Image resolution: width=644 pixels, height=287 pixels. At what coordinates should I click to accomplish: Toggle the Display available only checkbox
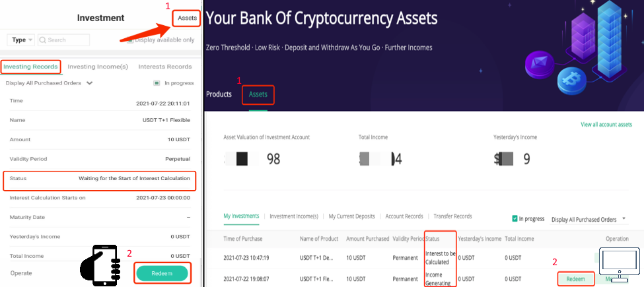point(129,40)
